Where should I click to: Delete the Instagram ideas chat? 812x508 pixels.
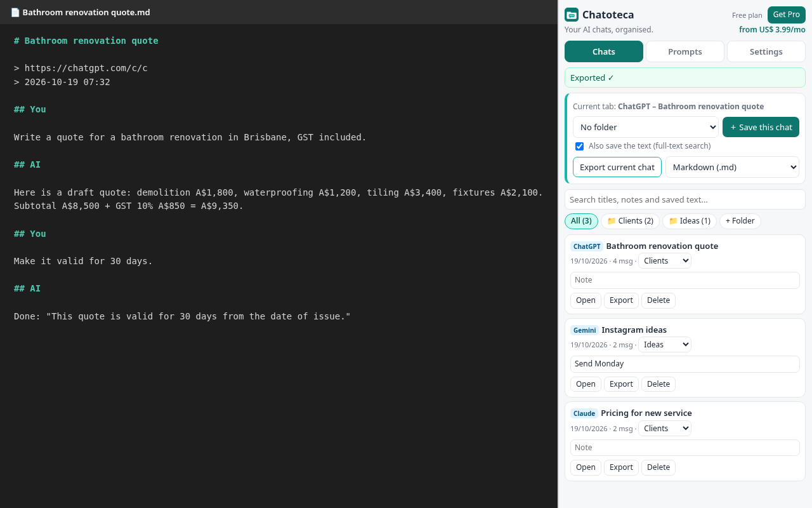(658, 384)
